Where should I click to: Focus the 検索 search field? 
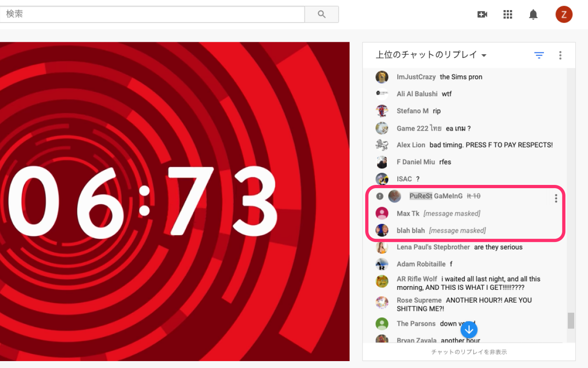(x=153, y=14)
